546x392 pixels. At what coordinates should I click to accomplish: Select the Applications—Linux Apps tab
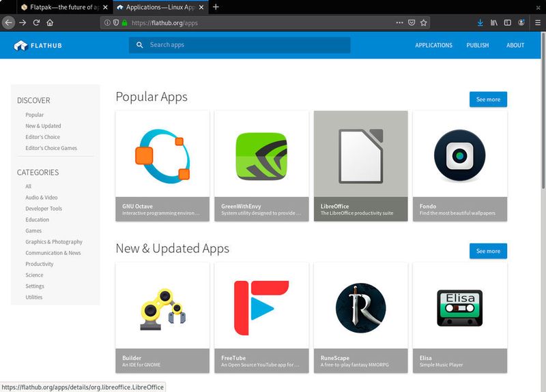coord(160,7)
